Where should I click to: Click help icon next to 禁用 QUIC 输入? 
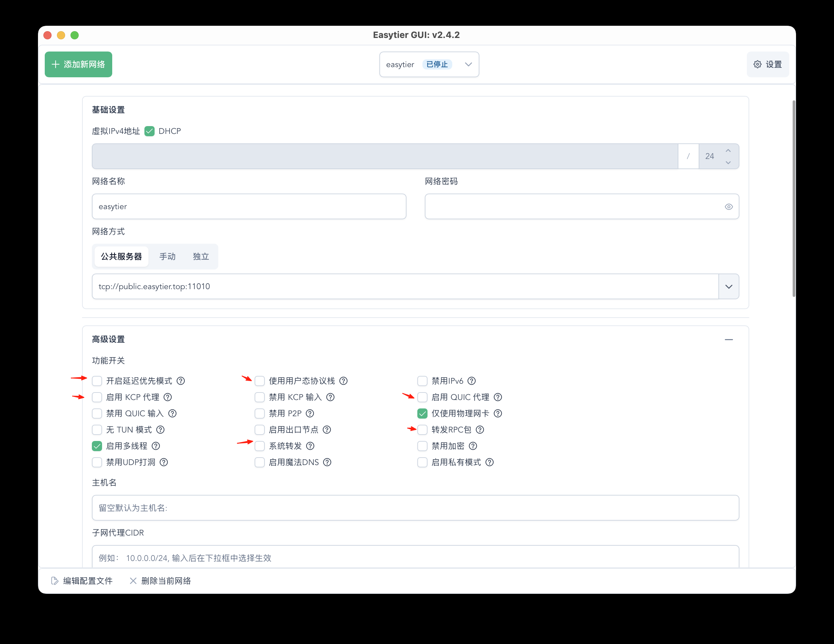point(172,413)
